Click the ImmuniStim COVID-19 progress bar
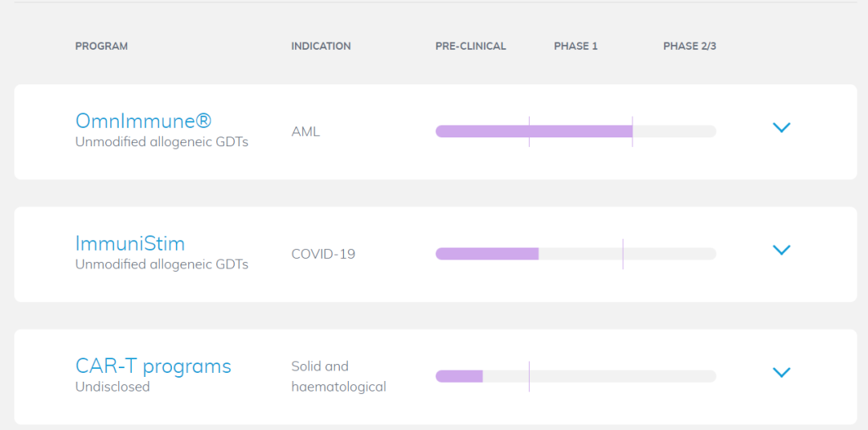This screenshot has width=868, height=430. coord(575,254)
